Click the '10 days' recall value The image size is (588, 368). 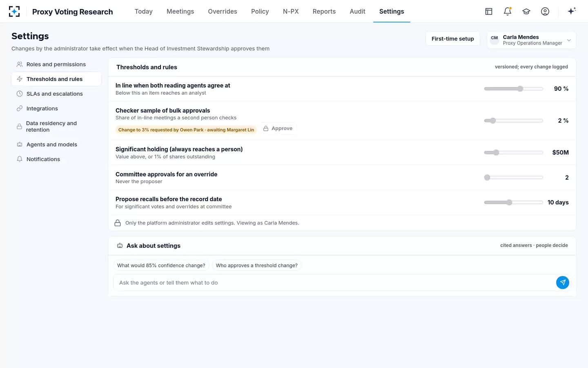pyautogui.click(x=558, y=202)
